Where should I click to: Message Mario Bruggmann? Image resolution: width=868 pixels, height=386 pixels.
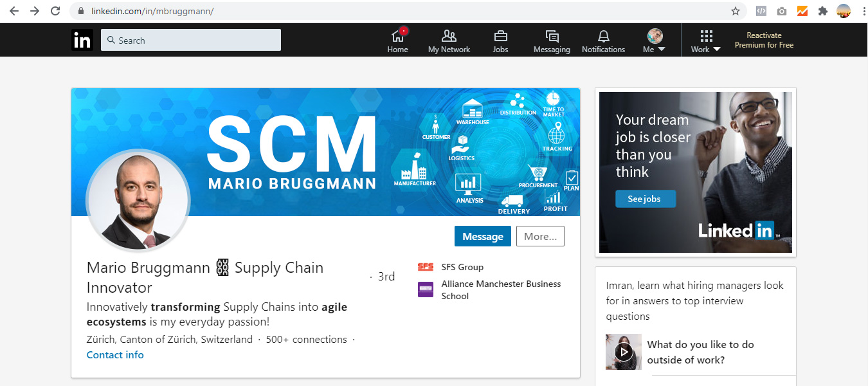[483, 236]
